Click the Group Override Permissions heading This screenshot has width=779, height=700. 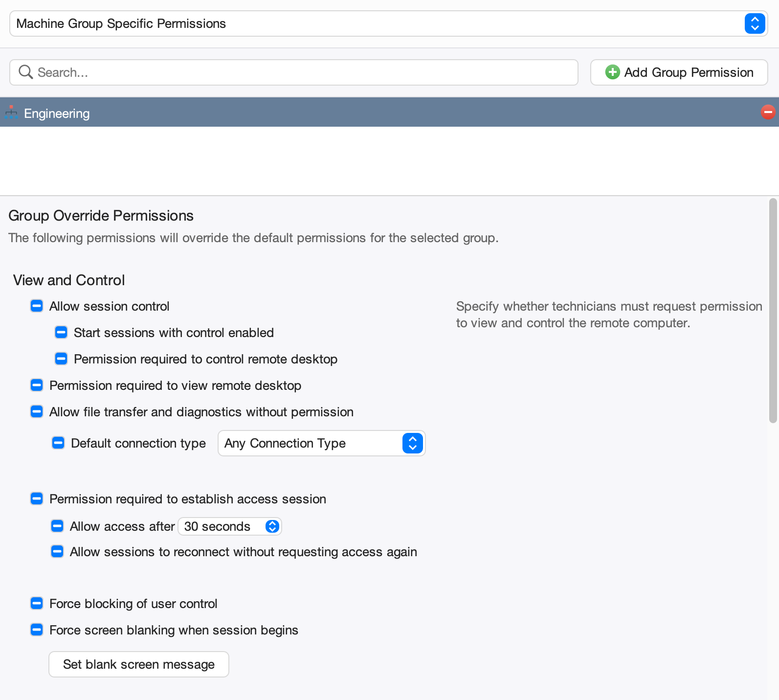[x=101, y=216]
